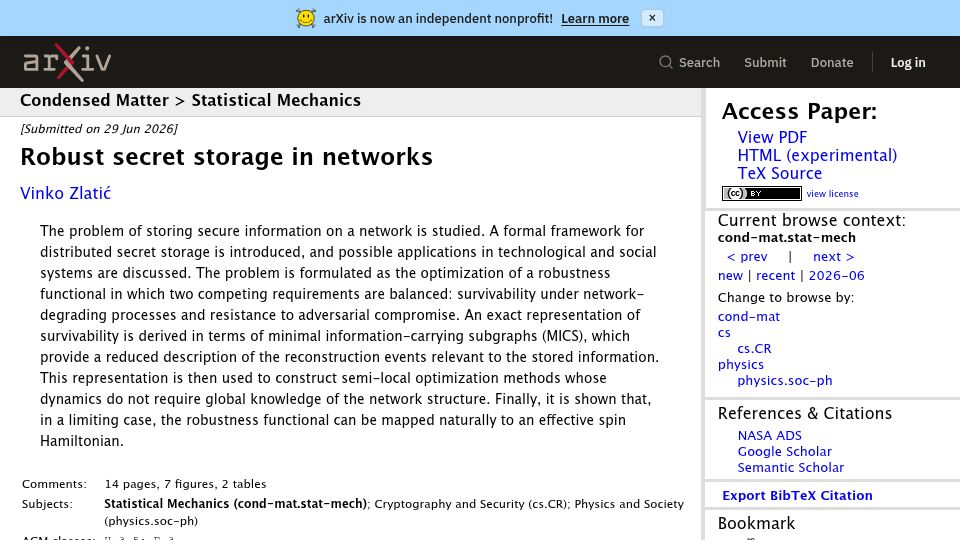
Task: Open View PDF link
Action: 772,138
